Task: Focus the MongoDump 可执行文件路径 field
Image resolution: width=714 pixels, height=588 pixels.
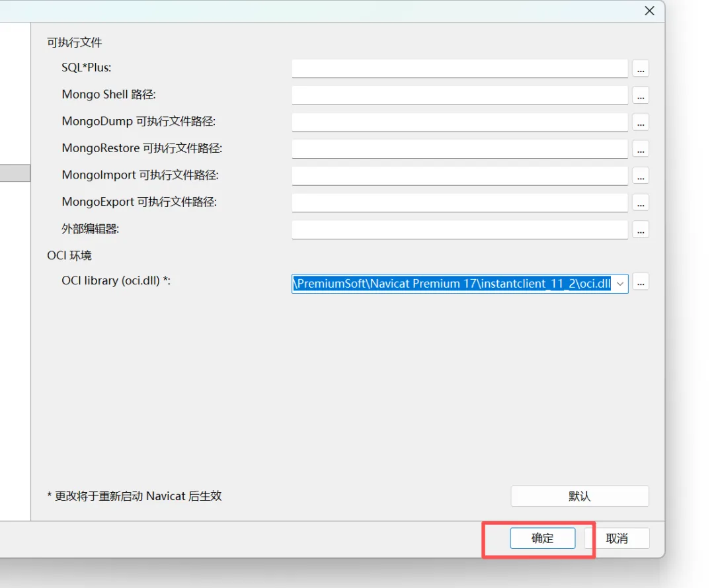Action: point(460,122)
